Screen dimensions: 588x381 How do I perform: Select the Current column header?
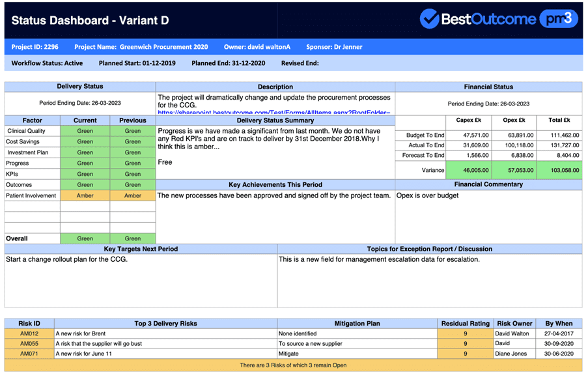point(85,120)
